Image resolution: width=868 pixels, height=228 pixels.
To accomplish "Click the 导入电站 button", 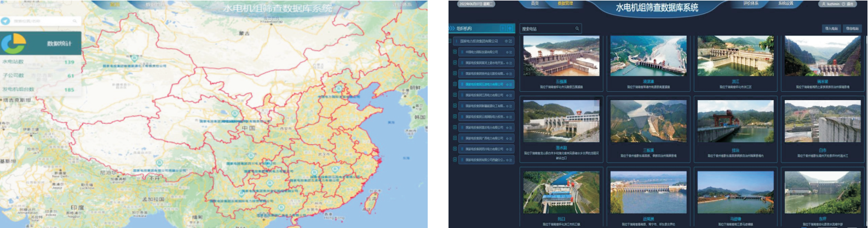I will point(831,28).
